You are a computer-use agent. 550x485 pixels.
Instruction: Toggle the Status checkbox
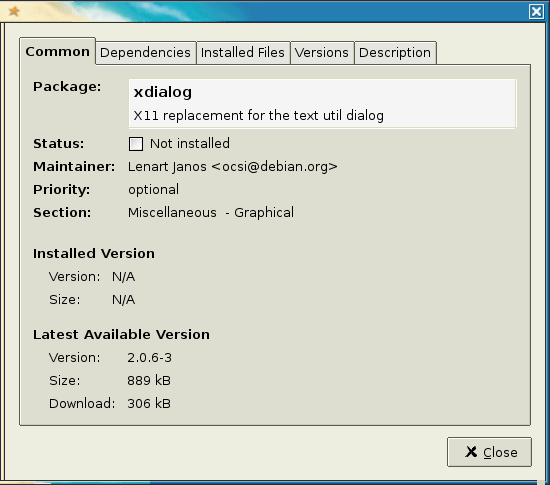(x=136, y=144)
